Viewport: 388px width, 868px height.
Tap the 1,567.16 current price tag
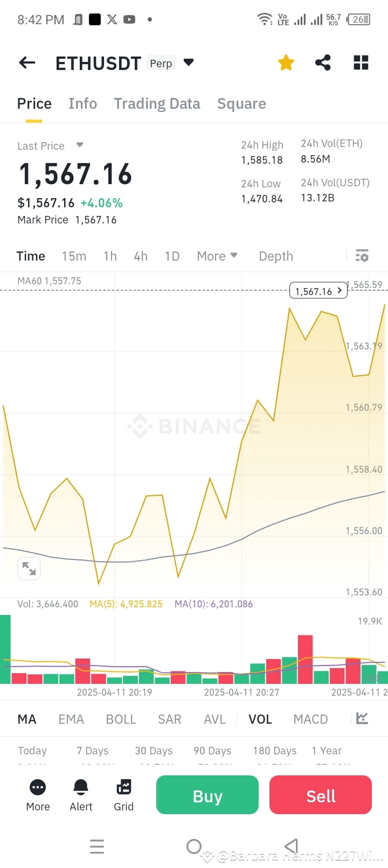318,291
